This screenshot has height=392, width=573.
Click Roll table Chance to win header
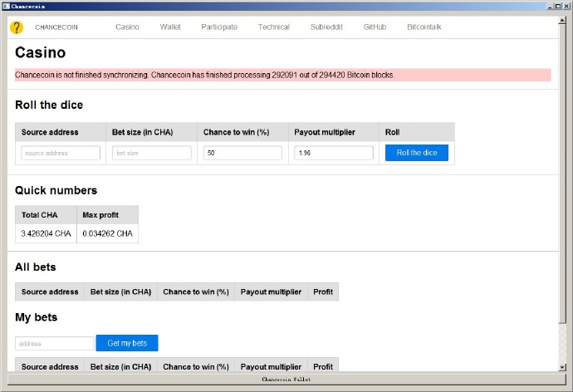point(242,132)
